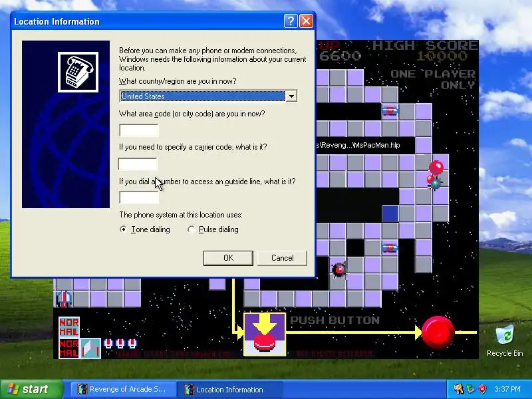Click the carrier code input field
The height and width of the screenshot is (399, 532).
coord(138,164)
